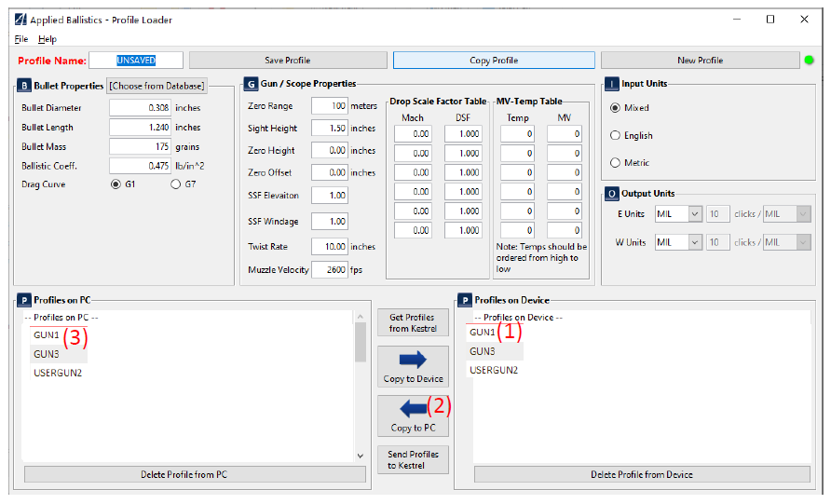Click scroll-up arrow of PC profiles list

tap(361, 317)
